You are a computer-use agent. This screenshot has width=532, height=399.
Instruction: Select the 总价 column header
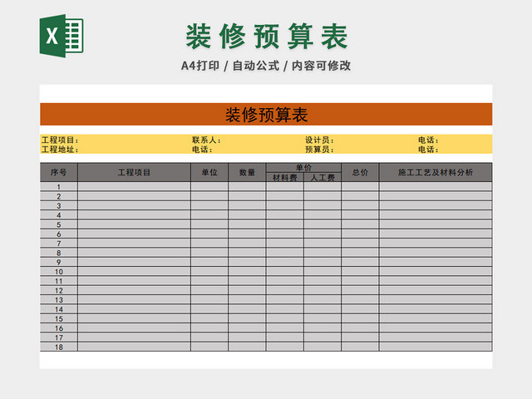[x=360, y=172]
